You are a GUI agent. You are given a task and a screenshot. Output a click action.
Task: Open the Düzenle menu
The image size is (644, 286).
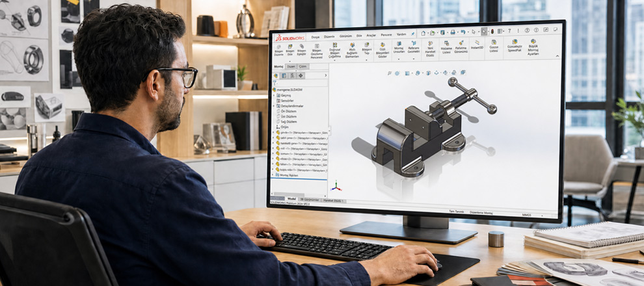(329, 36)
